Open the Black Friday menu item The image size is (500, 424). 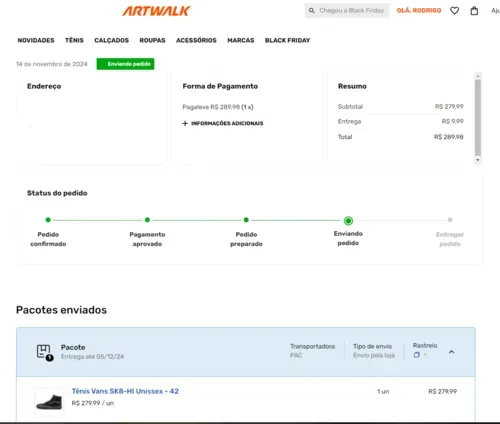pos(287,40)
